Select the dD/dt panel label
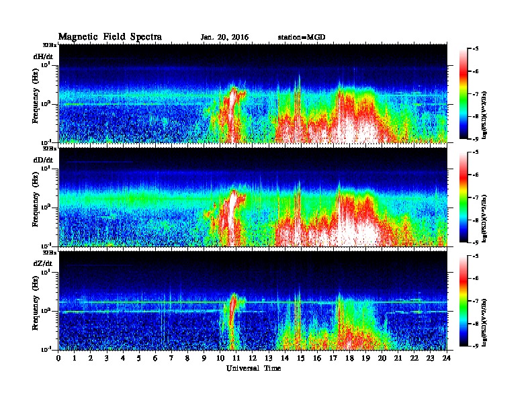This screenshot has height=411, width=532. (x=43, y=160)
